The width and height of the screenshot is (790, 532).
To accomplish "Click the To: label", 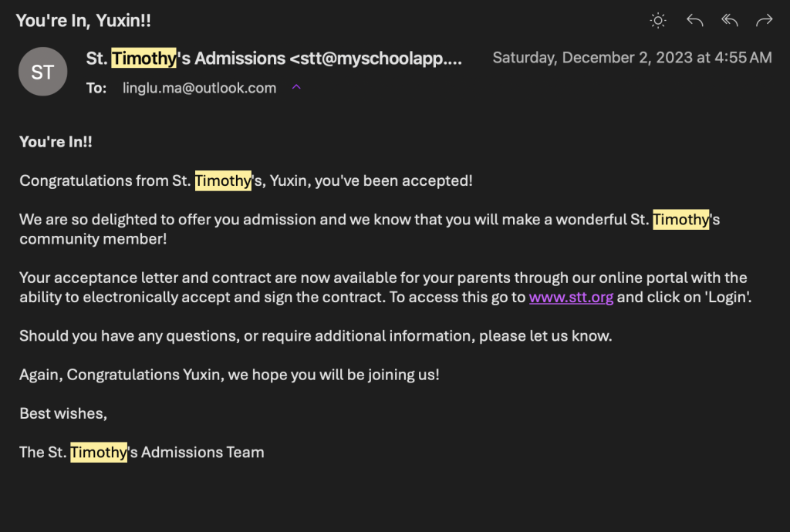I will 96,88.
